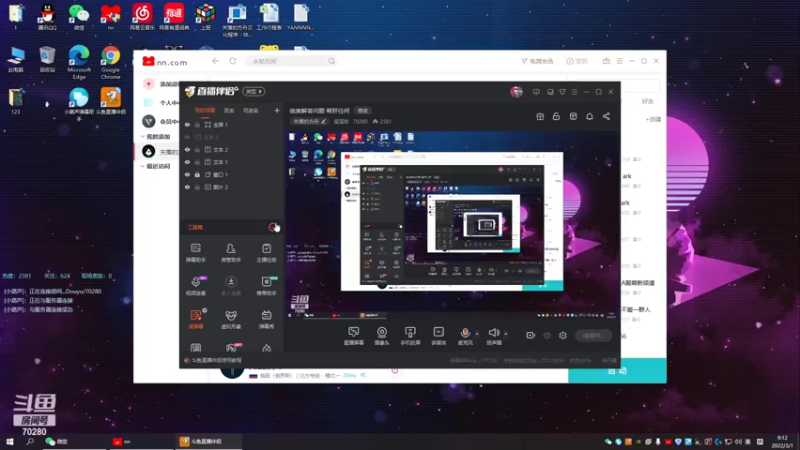Open 电竞会员 link in nn window
Image resolution: width=800 pixels, height=450 pixels.
pyautogui.click(x=537, y=61)
